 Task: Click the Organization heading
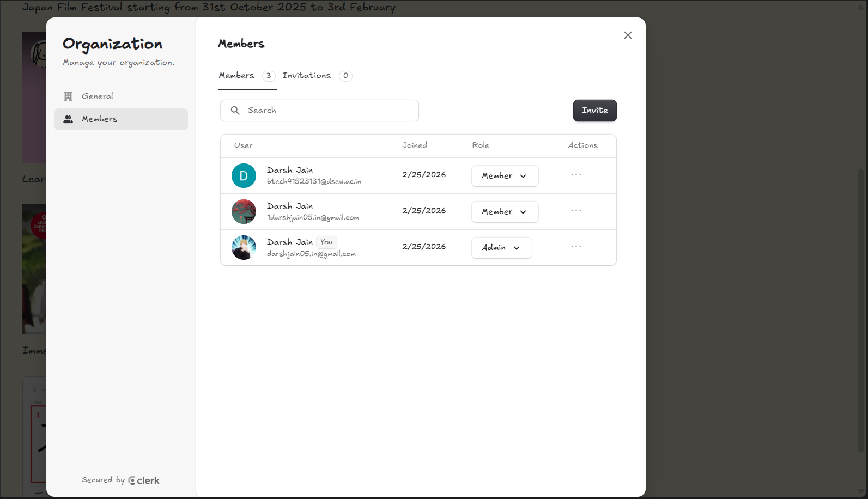pos(112,44)
